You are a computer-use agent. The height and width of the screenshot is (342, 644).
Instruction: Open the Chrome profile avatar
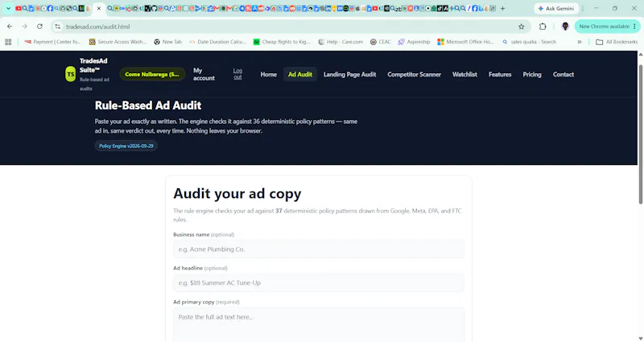click(565, 27)
